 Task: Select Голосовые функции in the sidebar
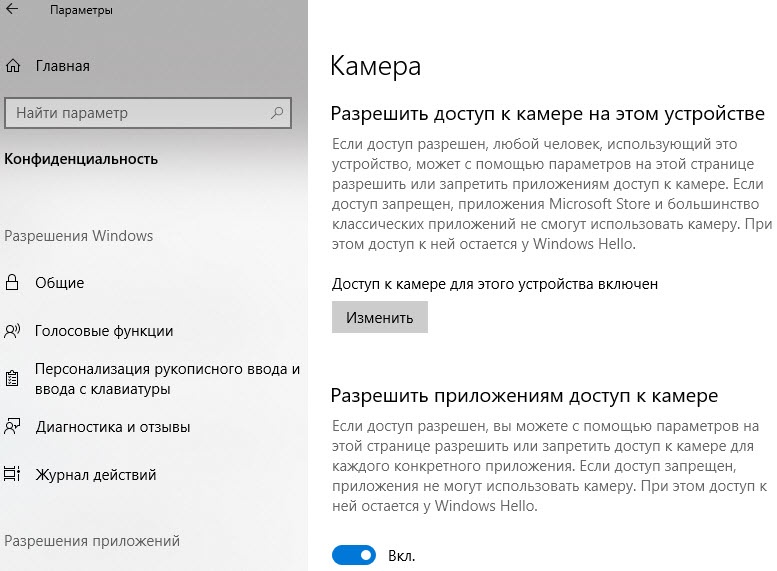tap(103, 331)
